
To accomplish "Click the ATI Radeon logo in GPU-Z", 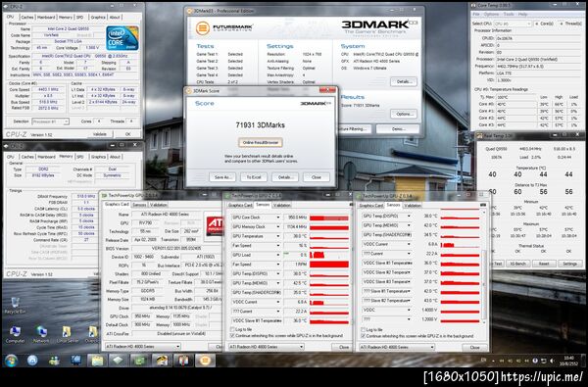I will [x=214, y=226].
